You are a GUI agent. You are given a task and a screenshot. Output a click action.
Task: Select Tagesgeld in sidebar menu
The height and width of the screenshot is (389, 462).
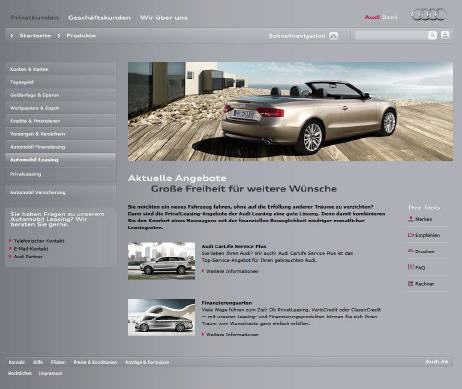tap(61, 82)
